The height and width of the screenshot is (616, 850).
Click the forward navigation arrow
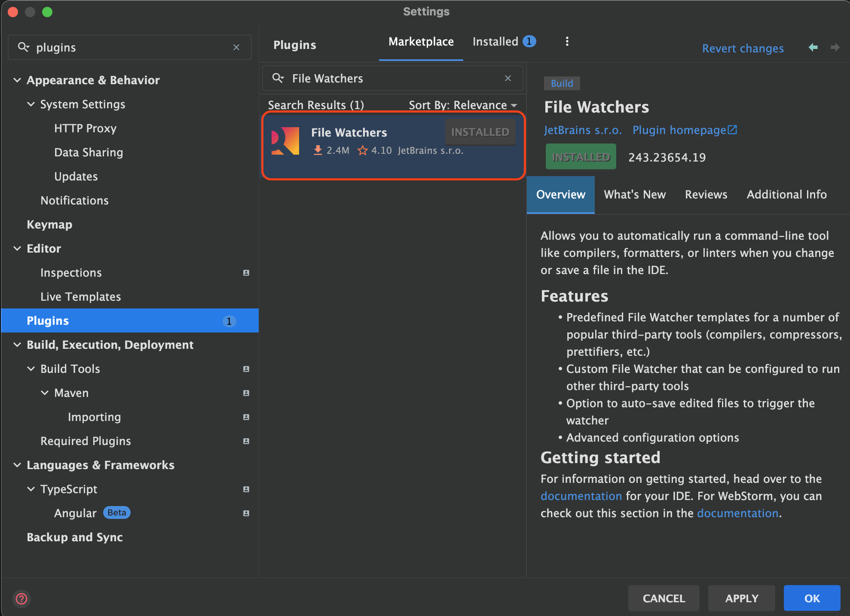835,47
